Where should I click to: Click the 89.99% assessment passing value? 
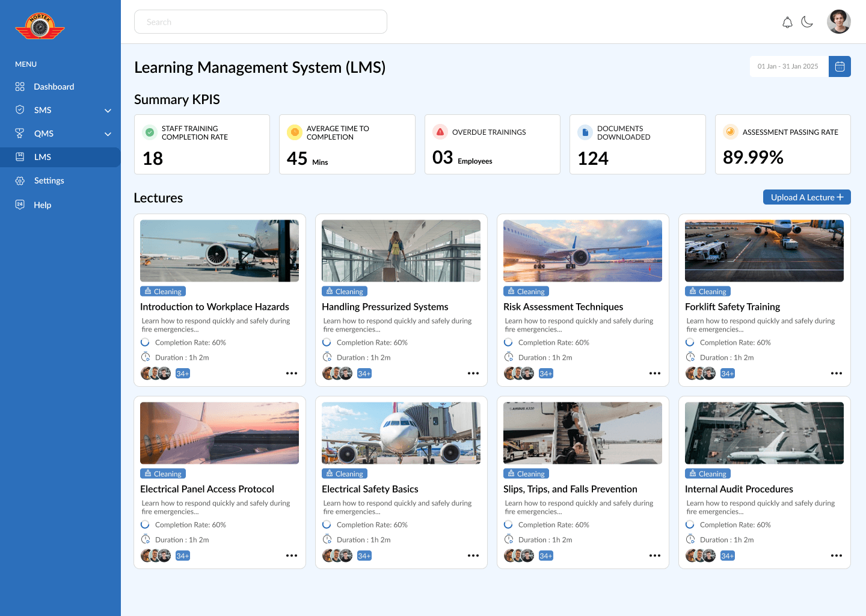753,157
